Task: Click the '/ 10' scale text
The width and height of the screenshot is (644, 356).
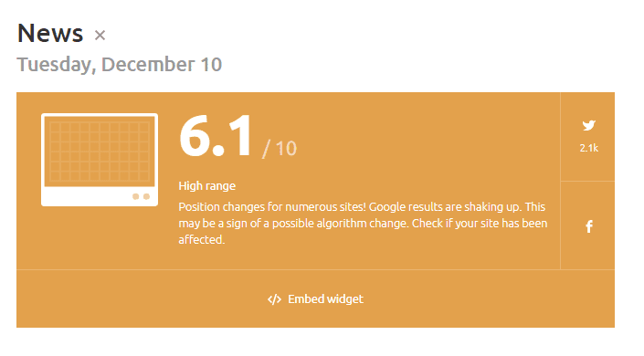Action: coord(280,149)
